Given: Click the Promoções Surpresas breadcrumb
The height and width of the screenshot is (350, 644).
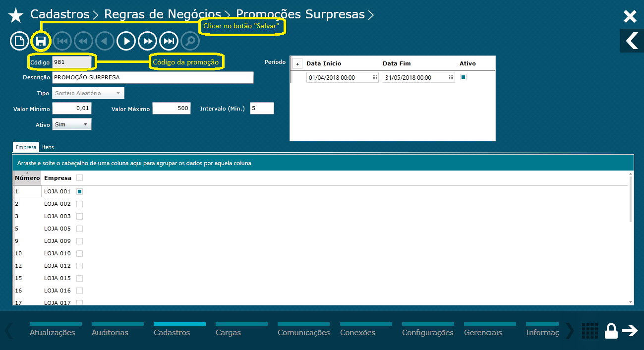Looking at the screenshot, I should [300, 14].
